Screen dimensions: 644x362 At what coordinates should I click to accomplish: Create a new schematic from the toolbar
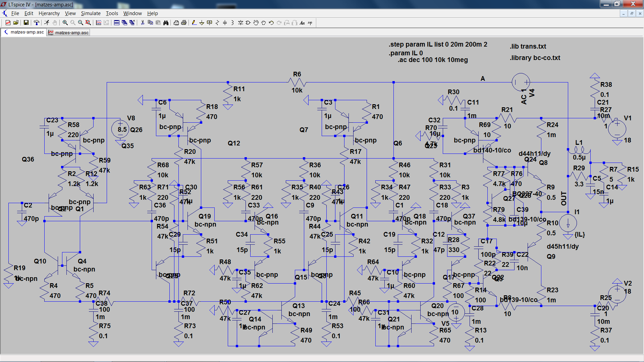[x=8, y=23]
